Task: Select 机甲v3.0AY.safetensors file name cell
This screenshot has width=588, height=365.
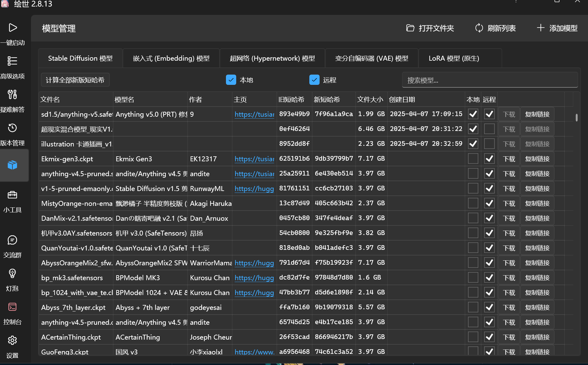Action: pyautogui.click(x=77, y=233)
